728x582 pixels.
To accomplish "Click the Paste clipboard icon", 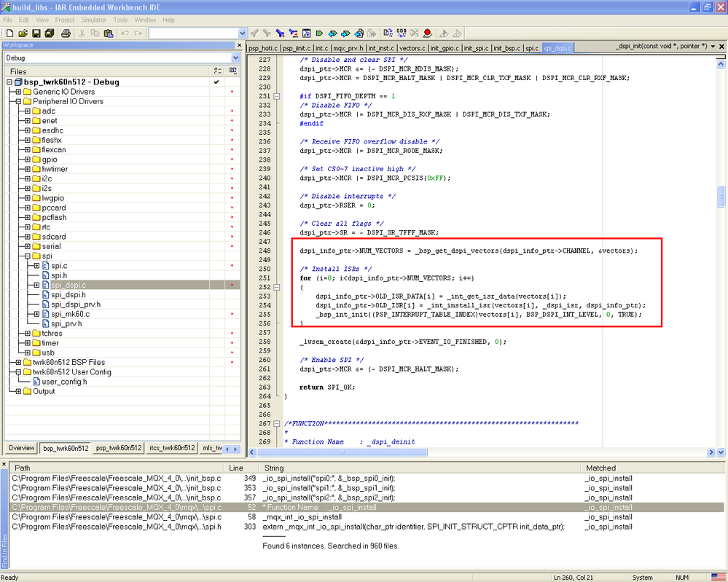I will tap(109, 34).
